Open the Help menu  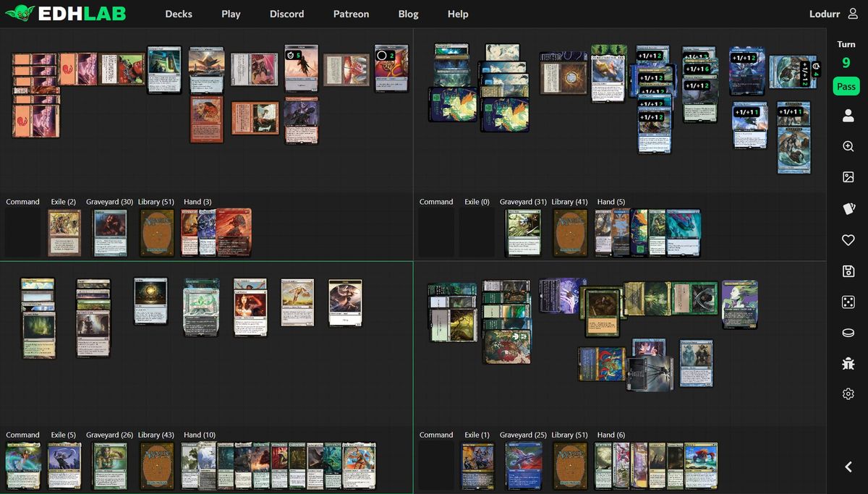[458, 14]
